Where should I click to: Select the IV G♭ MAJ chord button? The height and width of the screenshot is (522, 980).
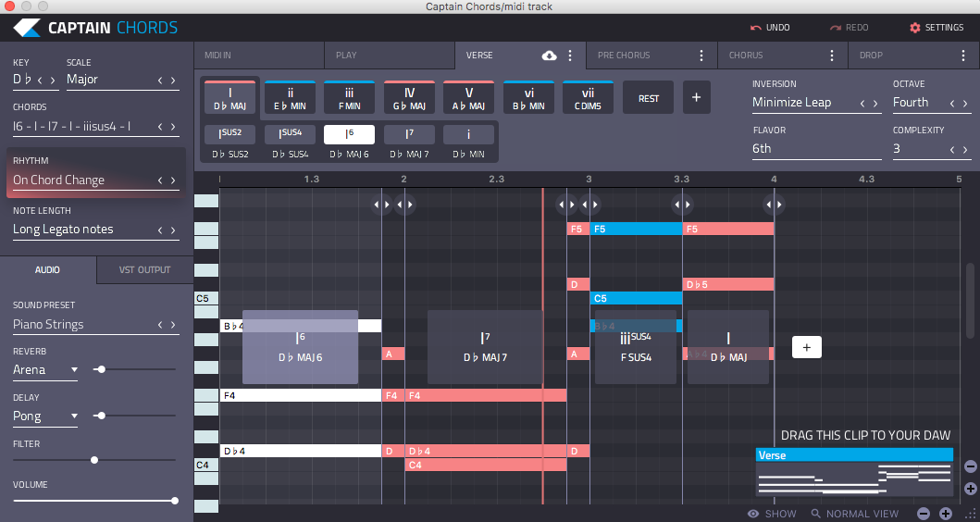coord(409,97)
